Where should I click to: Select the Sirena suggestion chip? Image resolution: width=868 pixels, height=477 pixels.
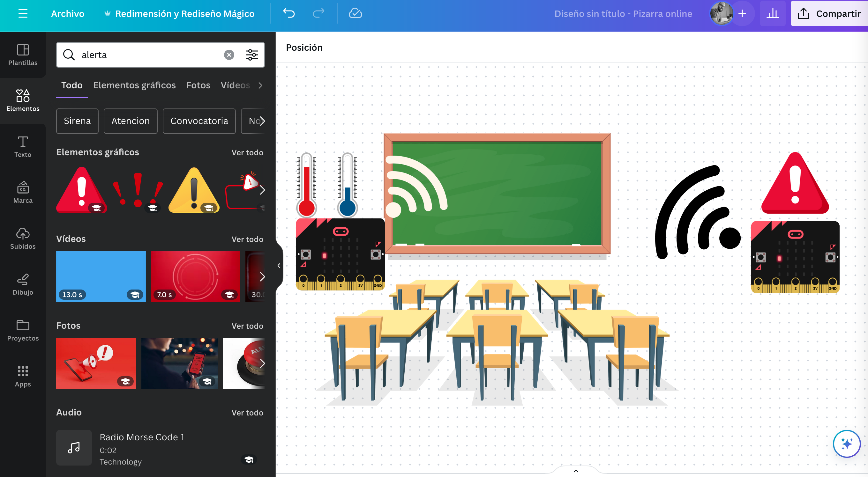77,121
